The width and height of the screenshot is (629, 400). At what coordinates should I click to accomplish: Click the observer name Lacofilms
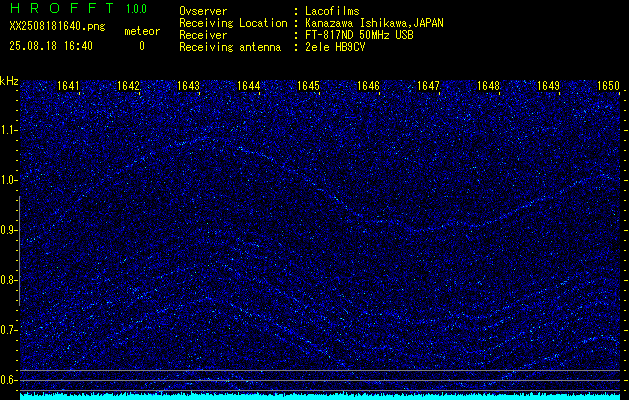pos(332,11)
